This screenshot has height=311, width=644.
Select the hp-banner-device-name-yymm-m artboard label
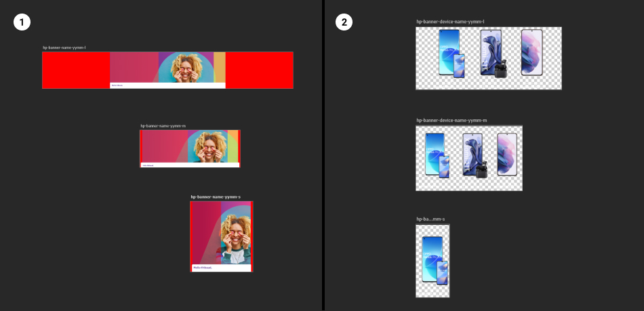[451, 121]
